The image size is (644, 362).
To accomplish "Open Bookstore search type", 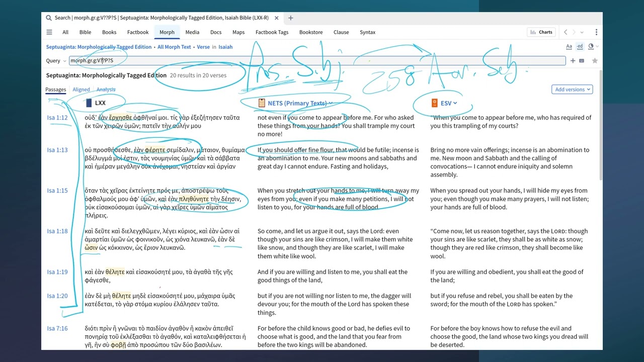I will click(311, 32).
